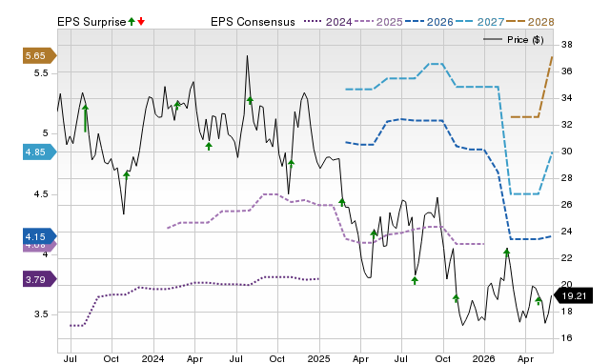Click the dark blue 4.15 value tag
This screenshot has height=364, width=610.
[x=40, y=236]
